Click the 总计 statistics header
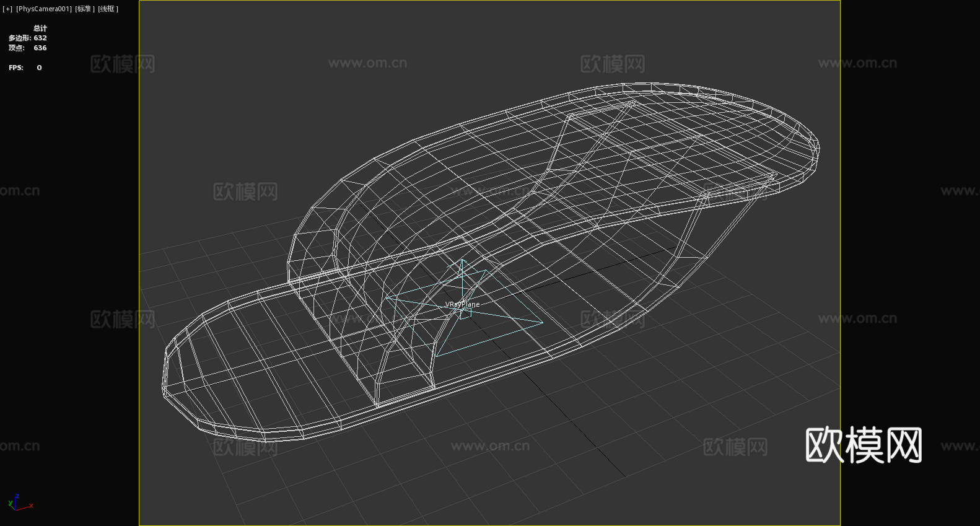The width and height of the screenshot is (980, 526). click(40, 28)
